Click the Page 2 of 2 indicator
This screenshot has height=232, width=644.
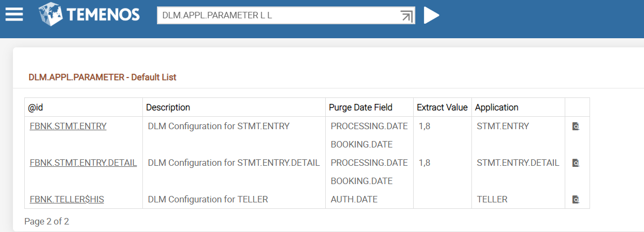46,221
